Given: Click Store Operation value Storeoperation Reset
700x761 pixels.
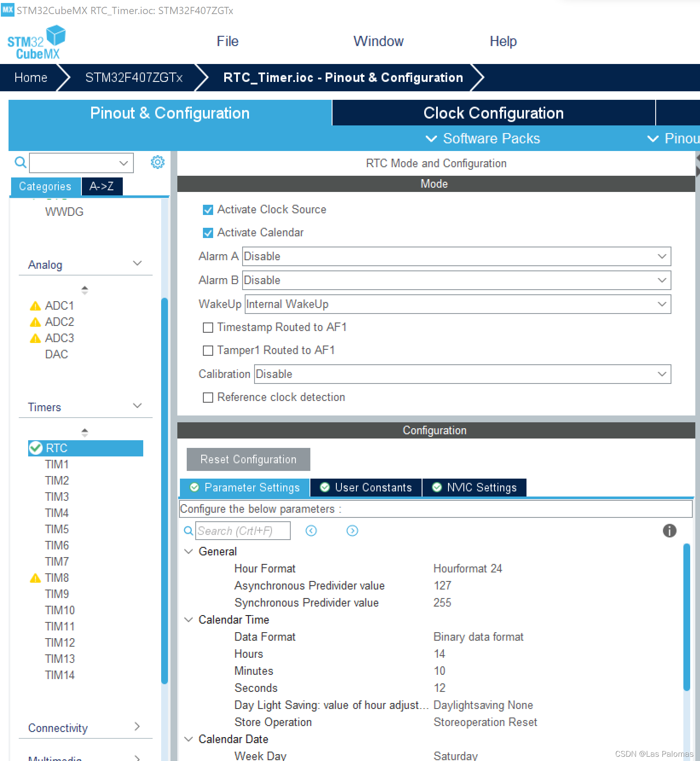Looking at the screenshot, I should (485, 722).
